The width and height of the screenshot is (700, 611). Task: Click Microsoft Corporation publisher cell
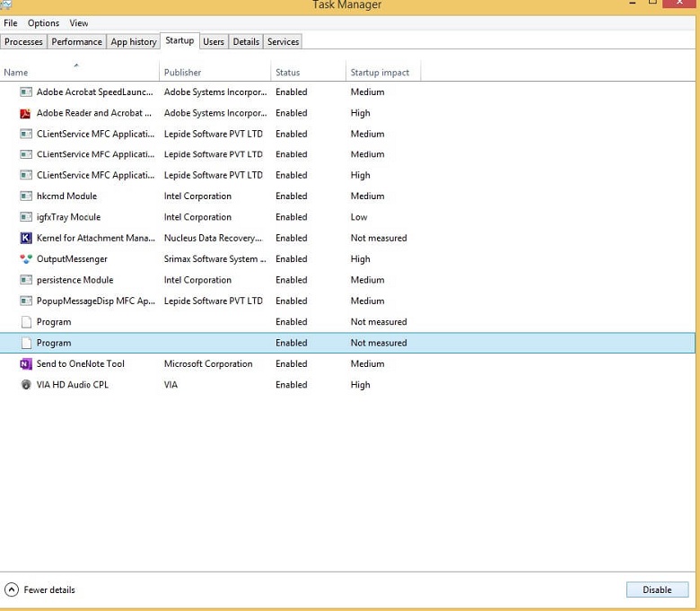(208, 363)
